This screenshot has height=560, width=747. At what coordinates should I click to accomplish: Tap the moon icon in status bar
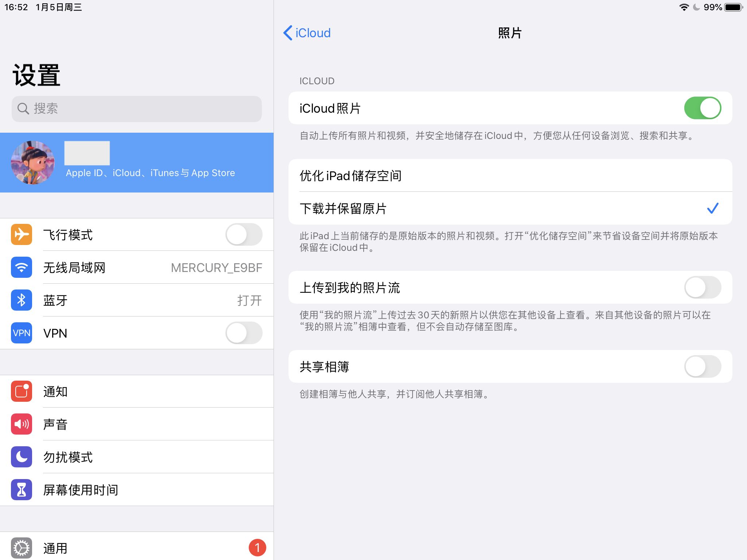(696, 7)
